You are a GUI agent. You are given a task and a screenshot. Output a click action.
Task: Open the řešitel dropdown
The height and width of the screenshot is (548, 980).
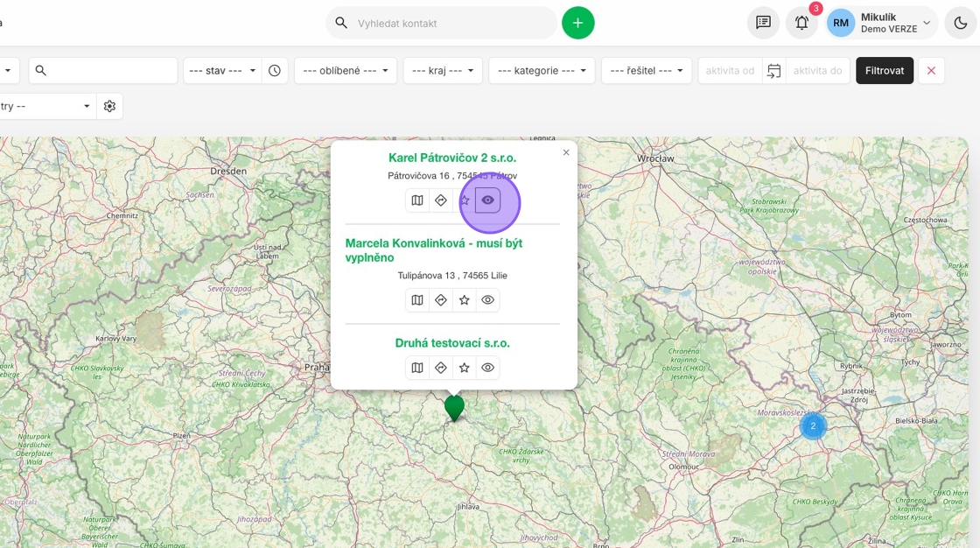click(647, 71)
